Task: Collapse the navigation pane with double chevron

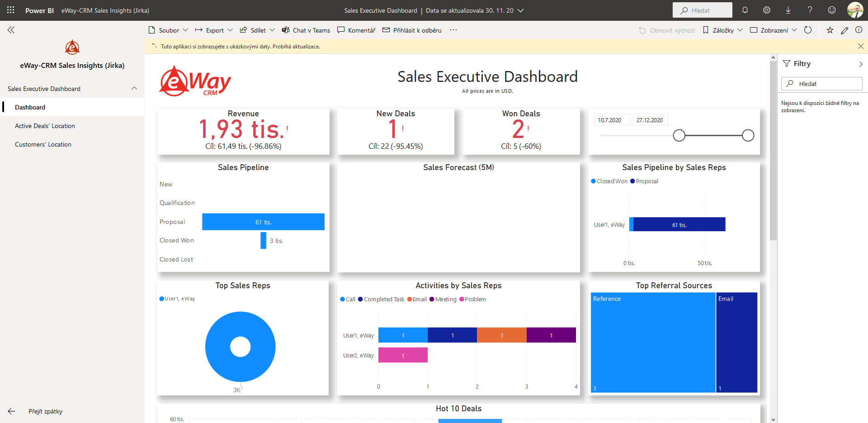Action: [11, 30]
